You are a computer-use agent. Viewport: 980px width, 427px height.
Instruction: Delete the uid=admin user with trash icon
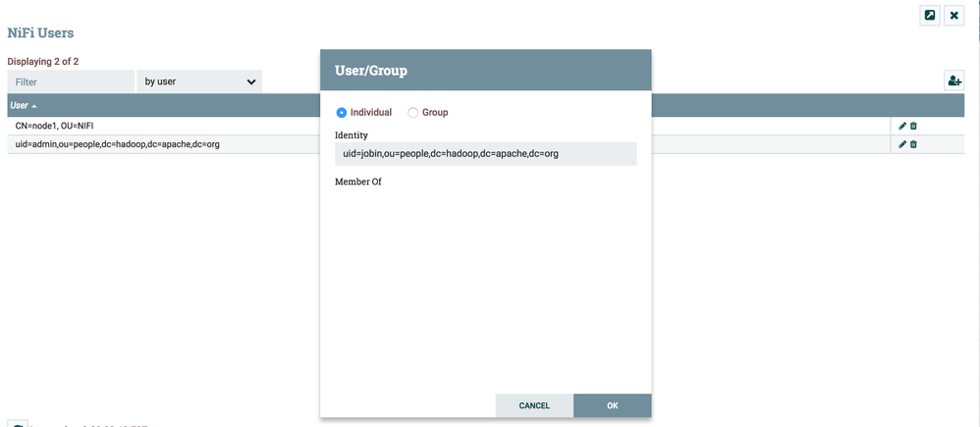coord(913,144)
